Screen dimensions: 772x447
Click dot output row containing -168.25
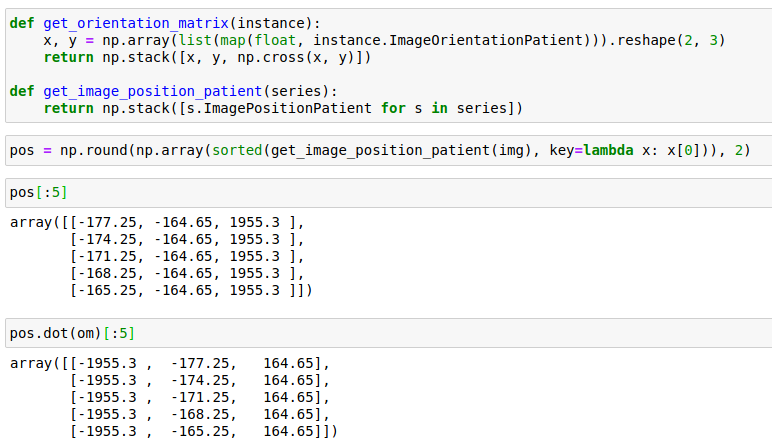pos(200,415)
